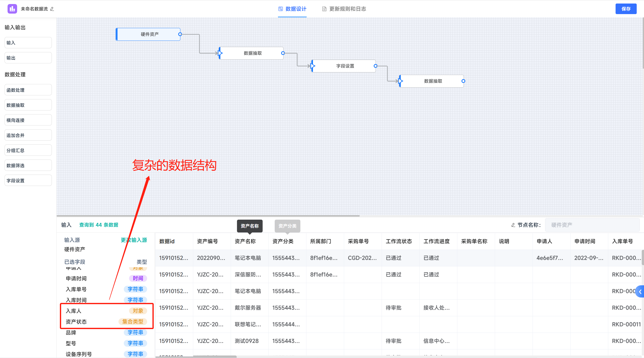Viewport: 644px width, 358px height.
Task: Switch to the 更新规则和日志 tab
Action: [344, 9]
